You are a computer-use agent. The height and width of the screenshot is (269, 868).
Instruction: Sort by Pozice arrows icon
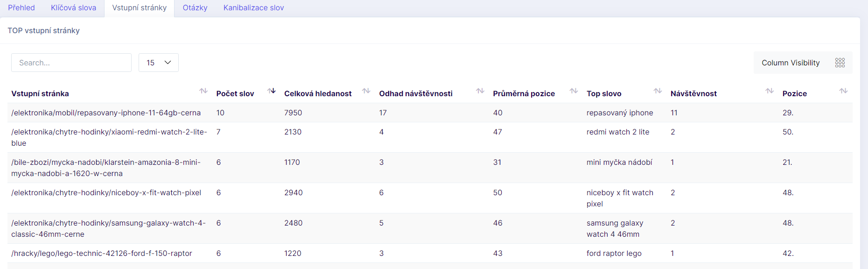(843, 91)
